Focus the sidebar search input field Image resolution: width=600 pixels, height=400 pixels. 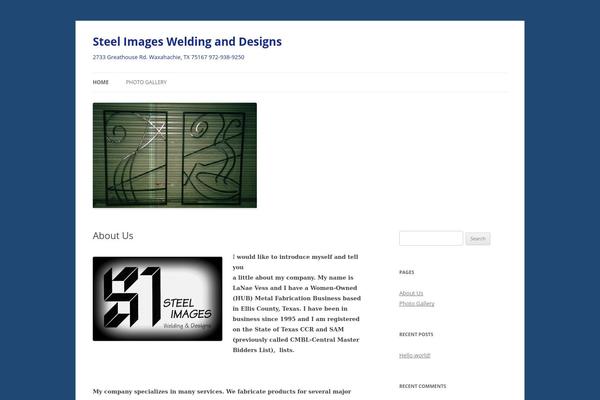click(x=431, y=238)
